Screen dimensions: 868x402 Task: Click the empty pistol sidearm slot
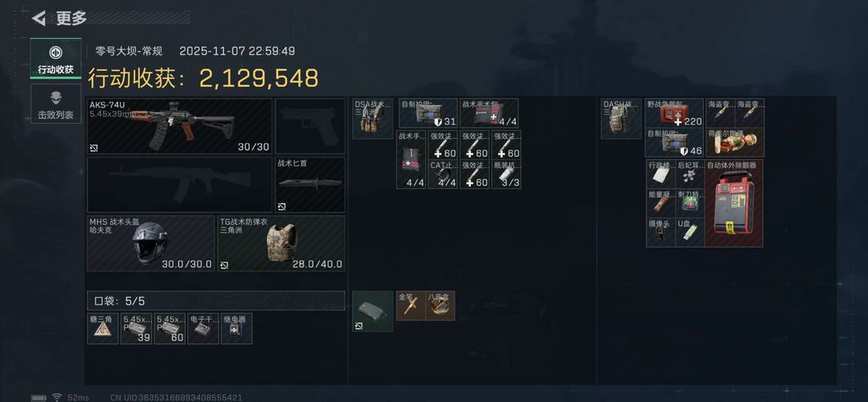pos(310,126)
